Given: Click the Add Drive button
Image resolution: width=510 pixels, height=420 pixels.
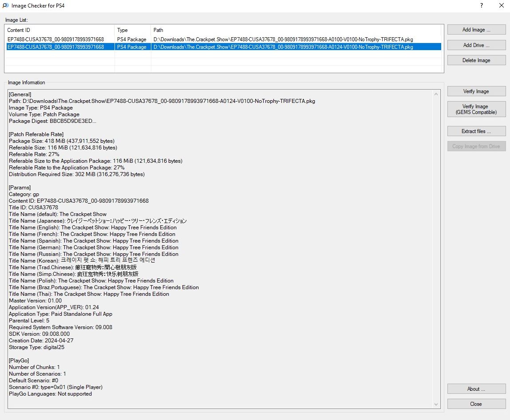Looking at the screenshot, I should [x=476, y=45].
